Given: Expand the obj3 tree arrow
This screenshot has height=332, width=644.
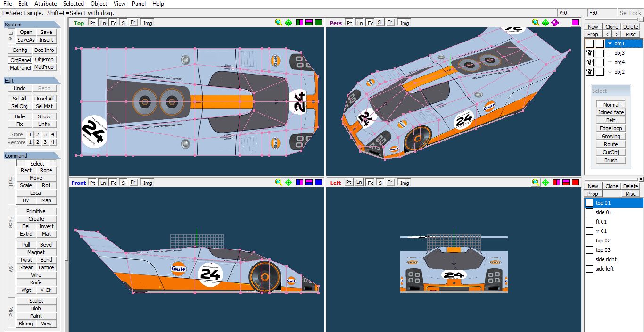Looking at the screenshot, I should [x=610, y=53].
